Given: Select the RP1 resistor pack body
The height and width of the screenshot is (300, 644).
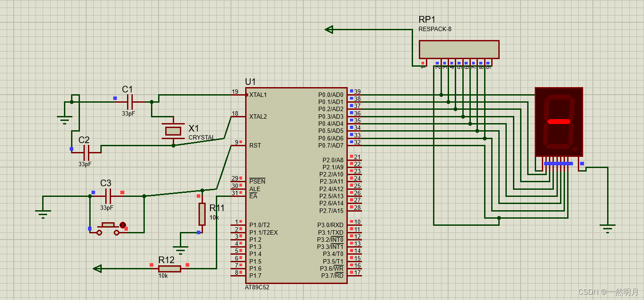Looking at the screenshot, I should point(459,49).
